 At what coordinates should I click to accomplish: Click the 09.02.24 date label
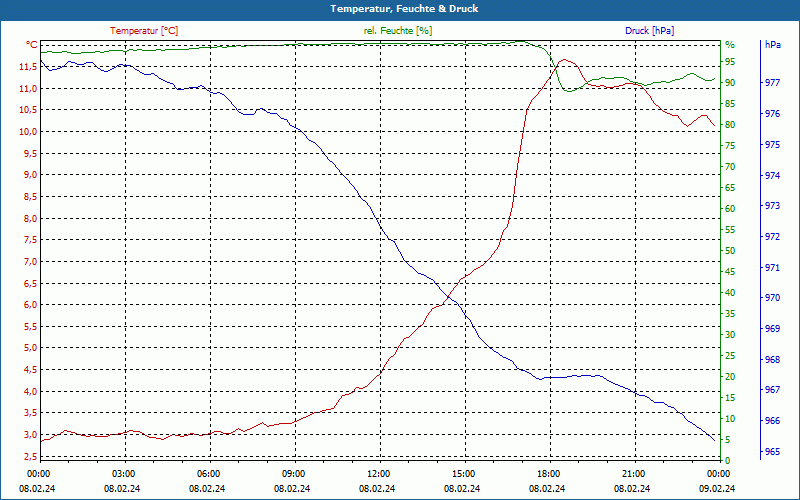pyautogui.click(x=717, y=488)
